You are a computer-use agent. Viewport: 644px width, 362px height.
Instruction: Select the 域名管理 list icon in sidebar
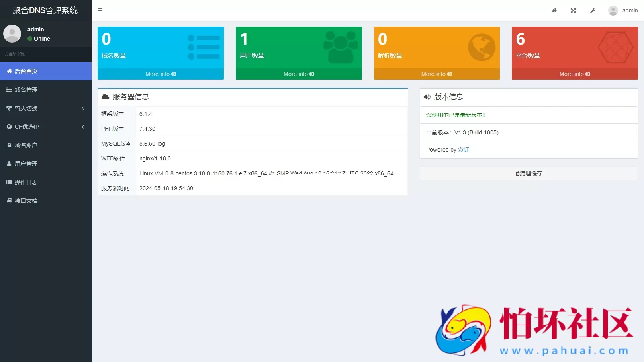click(9, 90)
